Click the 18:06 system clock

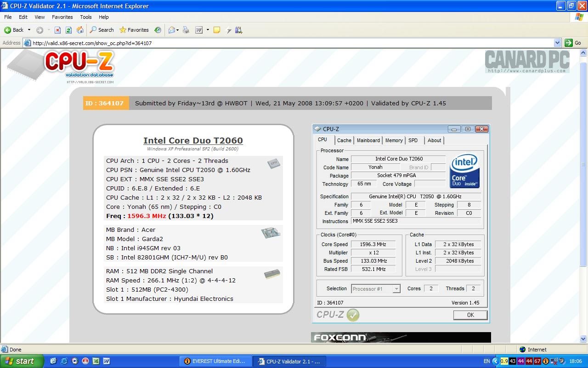click(x=576, y=361)
